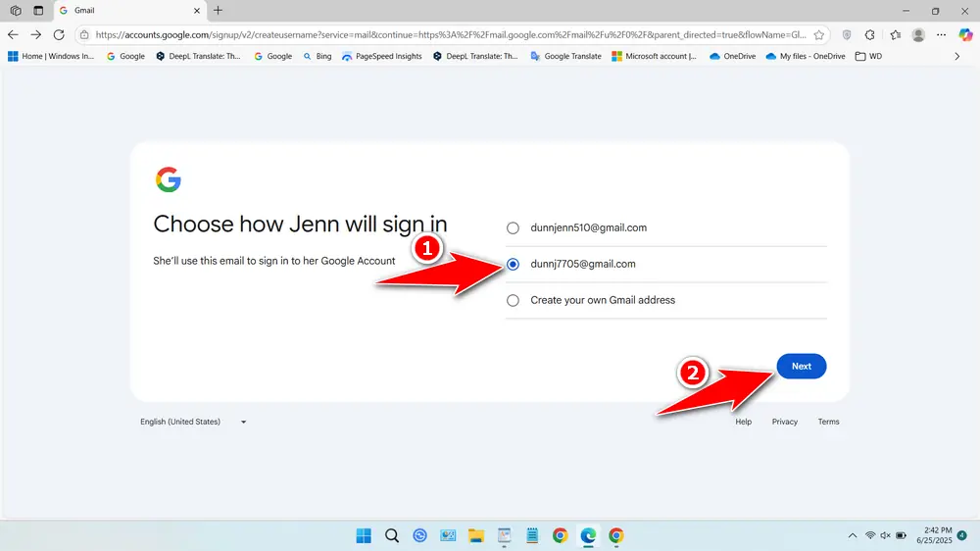Open the first DeepL Translate bookmark
Screen dimensions: 980x551
point(198,56)
